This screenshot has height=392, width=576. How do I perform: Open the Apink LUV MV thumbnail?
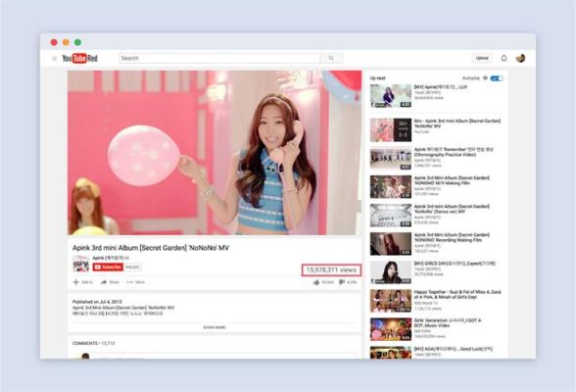391,96
